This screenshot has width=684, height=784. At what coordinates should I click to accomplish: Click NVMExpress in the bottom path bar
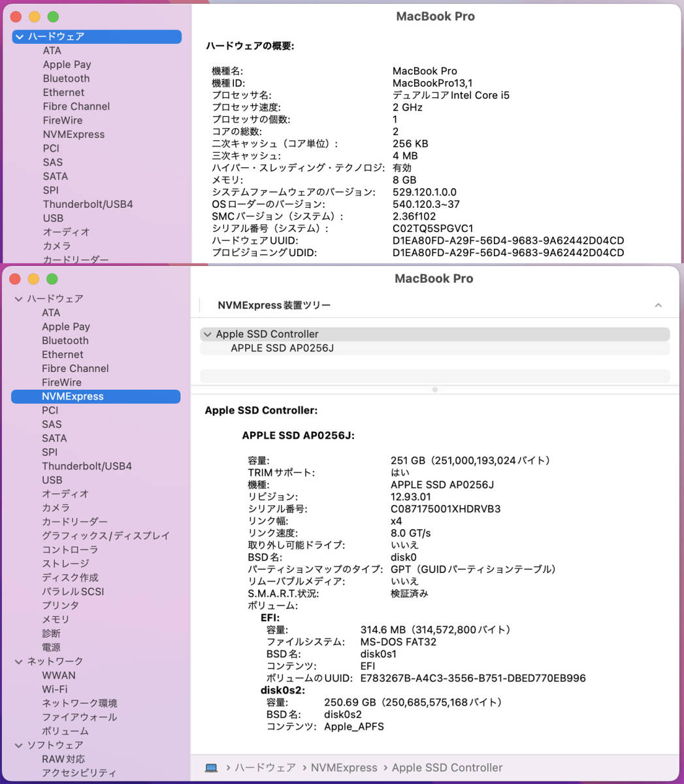pos(344,768)
